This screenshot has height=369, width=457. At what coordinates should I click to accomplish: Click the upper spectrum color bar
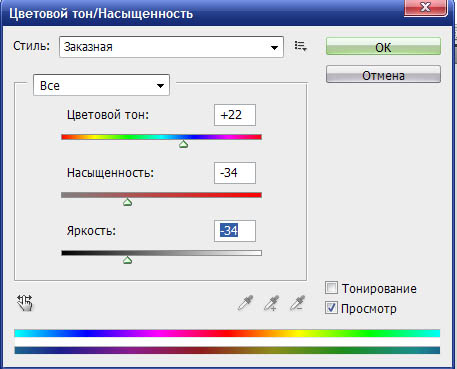click(x=227, y=333)
